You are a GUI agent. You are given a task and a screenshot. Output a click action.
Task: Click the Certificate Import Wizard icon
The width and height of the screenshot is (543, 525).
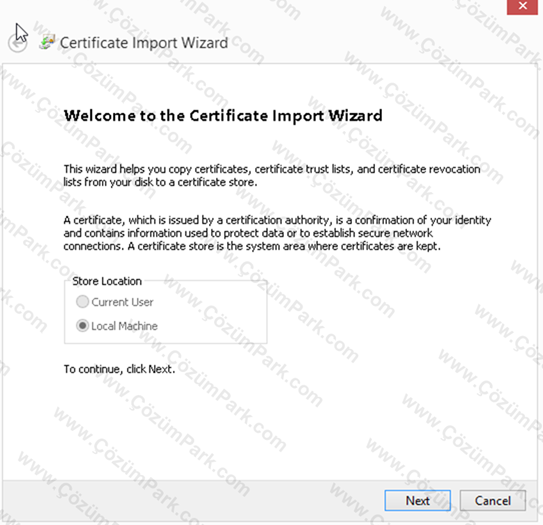[47, 42]
